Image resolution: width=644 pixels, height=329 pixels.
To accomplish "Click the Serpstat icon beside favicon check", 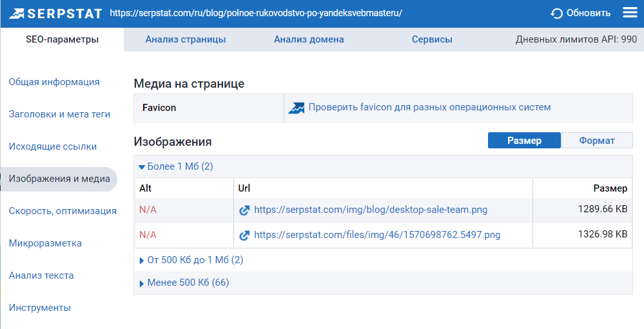I will point(296,108).
